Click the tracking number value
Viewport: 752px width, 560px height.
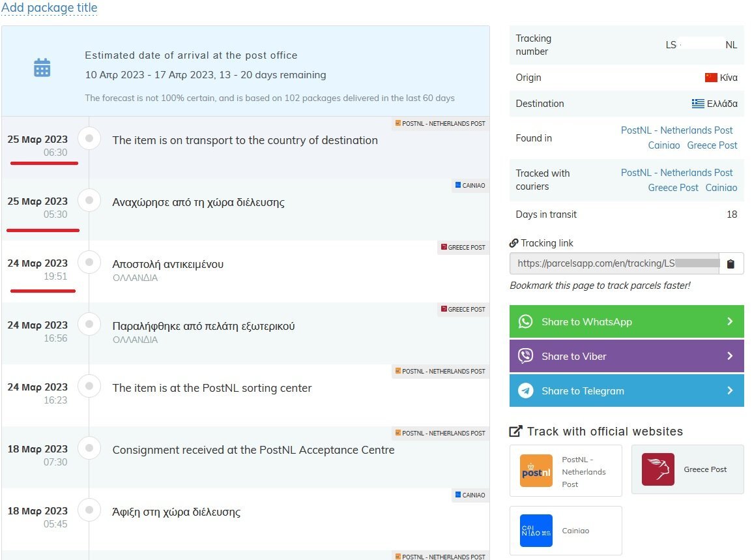coord(701,45)
